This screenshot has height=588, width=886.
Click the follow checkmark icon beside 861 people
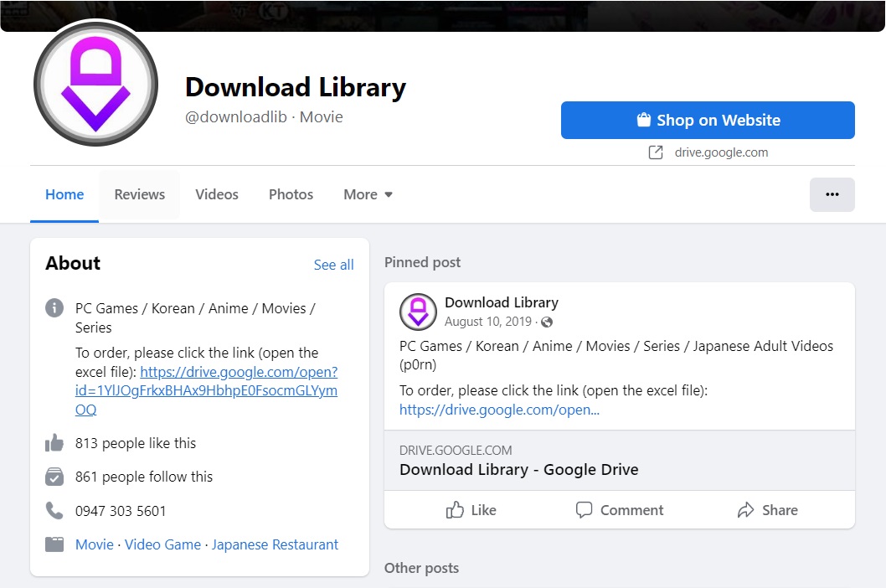coord(54,477)
